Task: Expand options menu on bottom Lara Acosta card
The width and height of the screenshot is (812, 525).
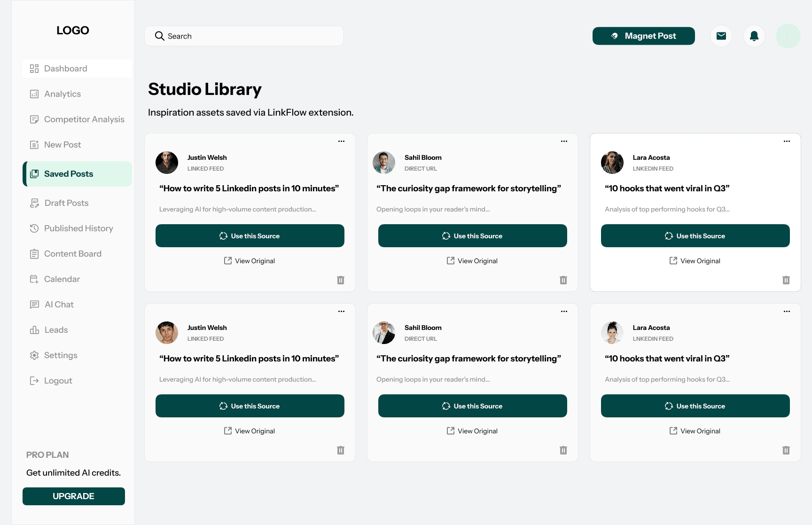Action: pos(787,311)
